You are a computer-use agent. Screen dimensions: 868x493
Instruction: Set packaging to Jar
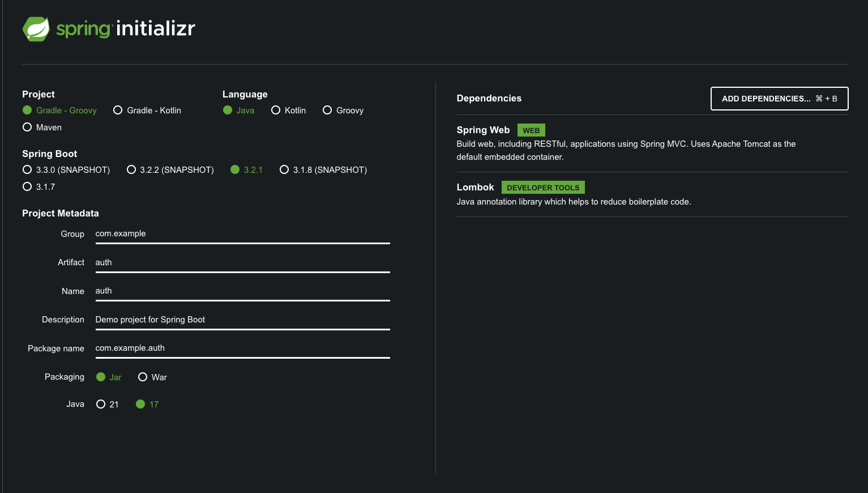point(109,377)
